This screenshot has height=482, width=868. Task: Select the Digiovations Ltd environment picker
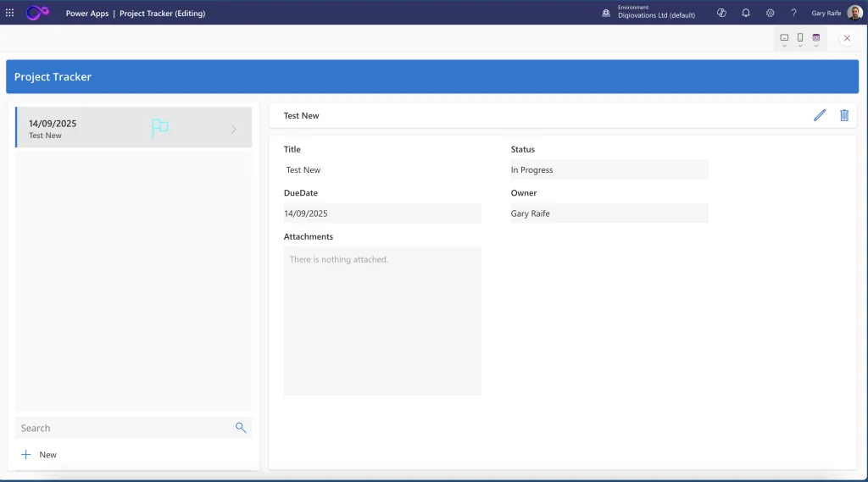click(x=655, y=14)
